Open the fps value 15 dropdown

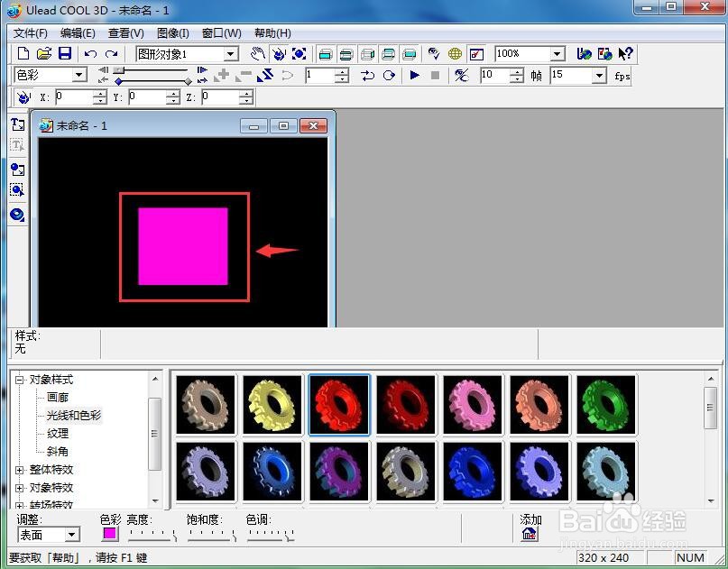(x=599, y=75)
